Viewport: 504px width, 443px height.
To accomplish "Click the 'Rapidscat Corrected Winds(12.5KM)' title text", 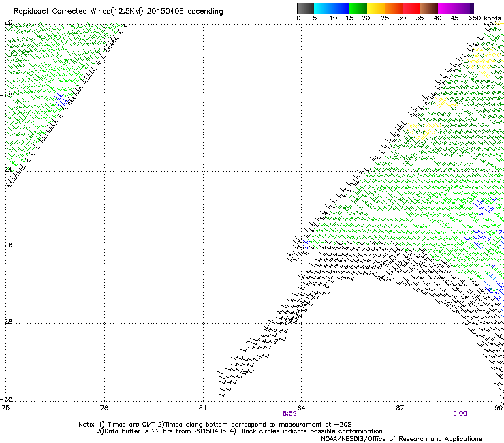I will pyautogui.click(x=78, y=12).
